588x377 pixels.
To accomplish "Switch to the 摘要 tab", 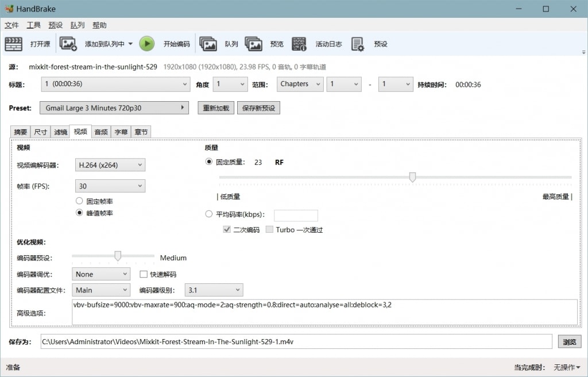I will pos(20,132).
